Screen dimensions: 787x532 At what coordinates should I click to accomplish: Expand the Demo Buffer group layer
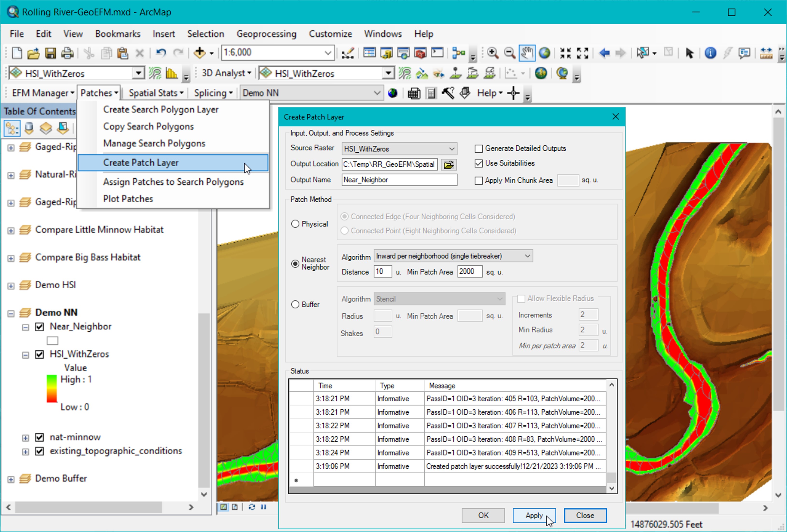[11, 479]
